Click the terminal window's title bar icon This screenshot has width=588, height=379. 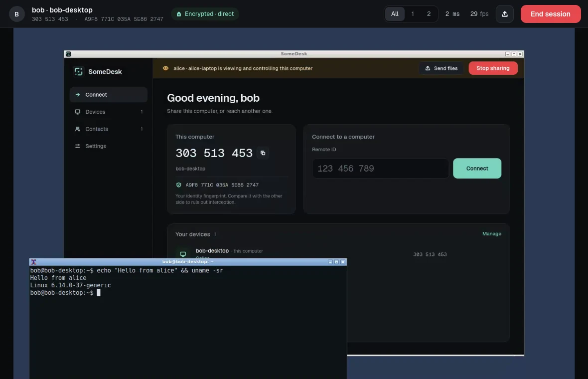coord(33,262)
